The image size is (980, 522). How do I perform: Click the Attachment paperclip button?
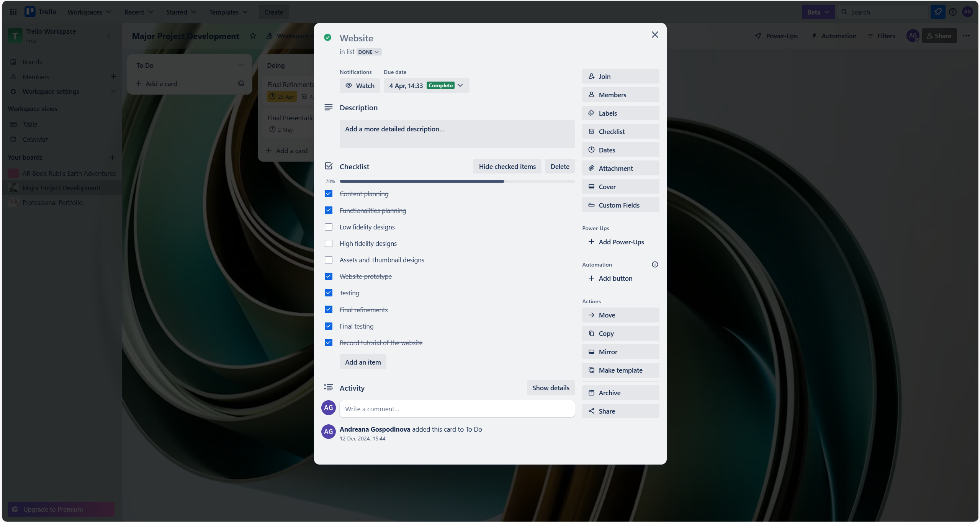pos(620,169)
